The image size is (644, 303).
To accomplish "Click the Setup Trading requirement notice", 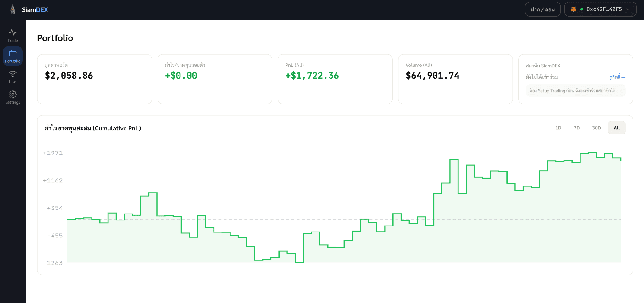I will [576, 91].
